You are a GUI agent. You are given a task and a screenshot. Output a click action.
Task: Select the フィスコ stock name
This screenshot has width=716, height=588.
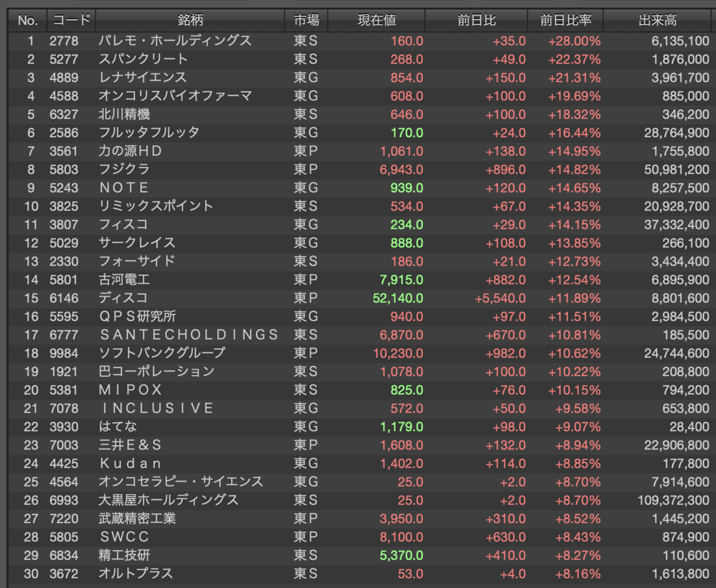click(123, 224)
